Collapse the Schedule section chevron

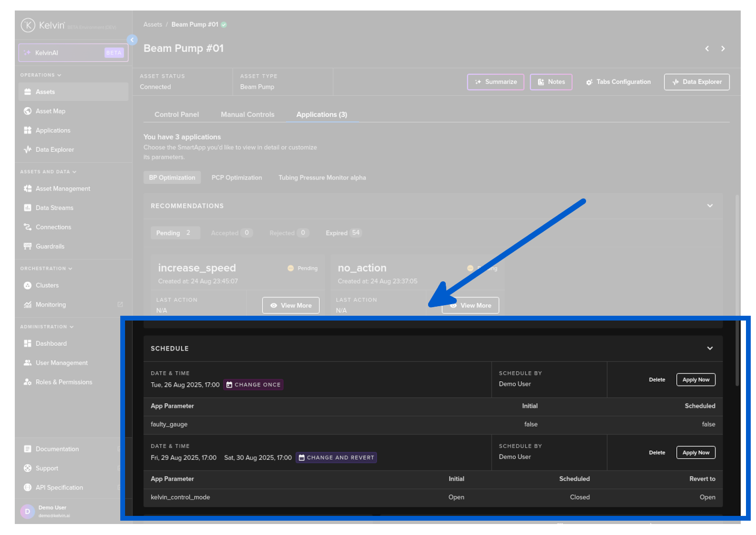point(710,349)
